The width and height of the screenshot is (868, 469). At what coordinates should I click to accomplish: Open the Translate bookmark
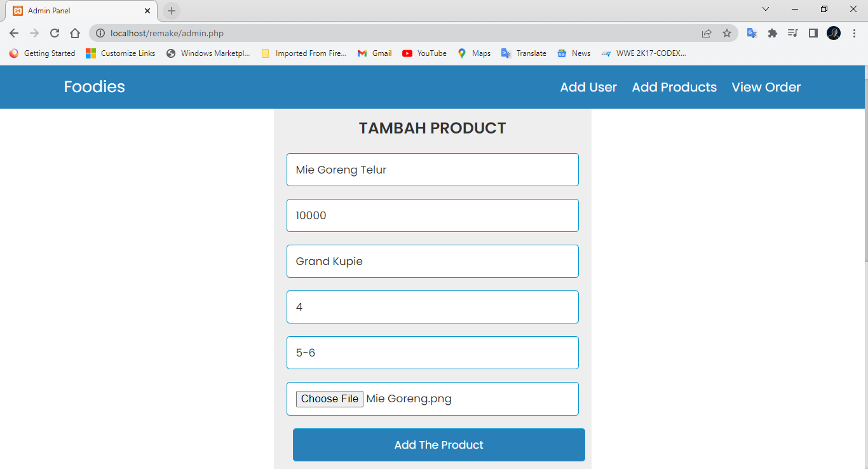point(524,53)
